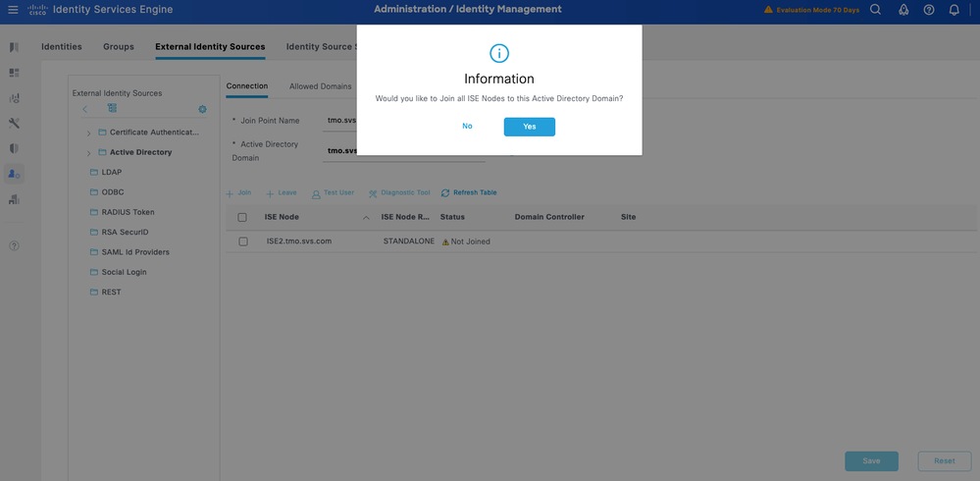Open the Context Visibility sidebar icon

[14, 98]
